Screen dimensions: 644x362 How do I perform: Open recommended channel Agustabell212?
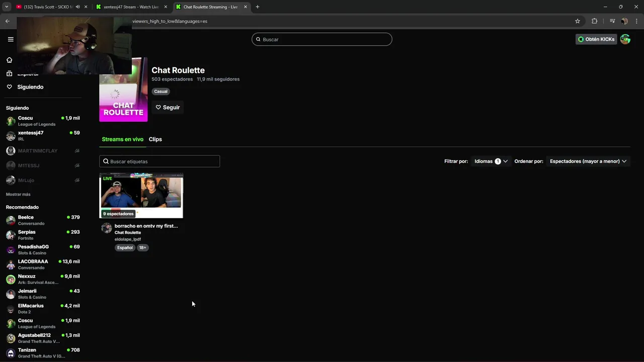[43, 338]
